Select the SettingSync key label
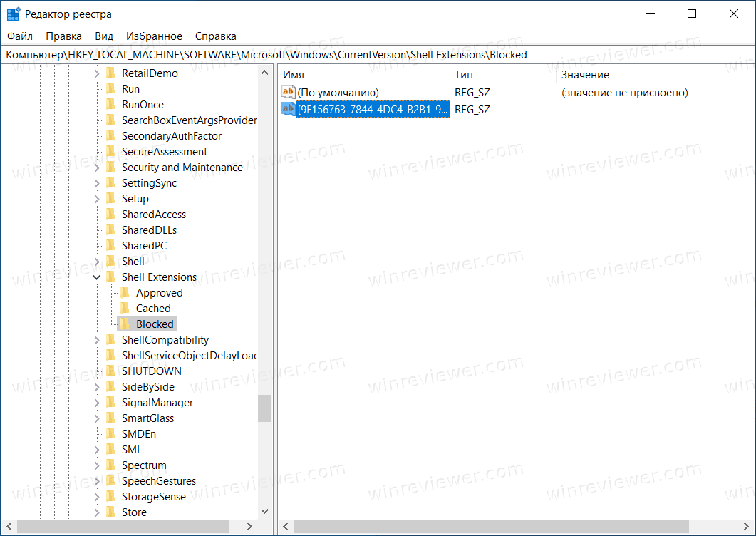 (x=149, y=183)
